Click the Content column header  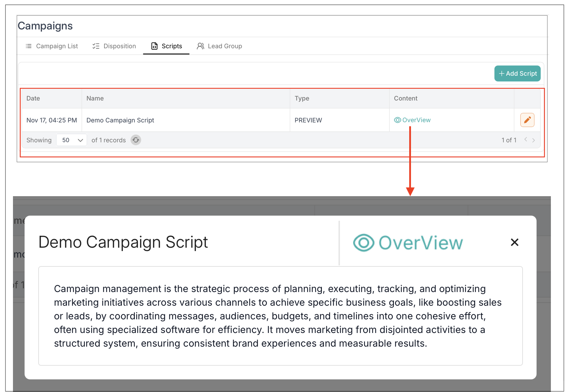[x=405, y=99]
